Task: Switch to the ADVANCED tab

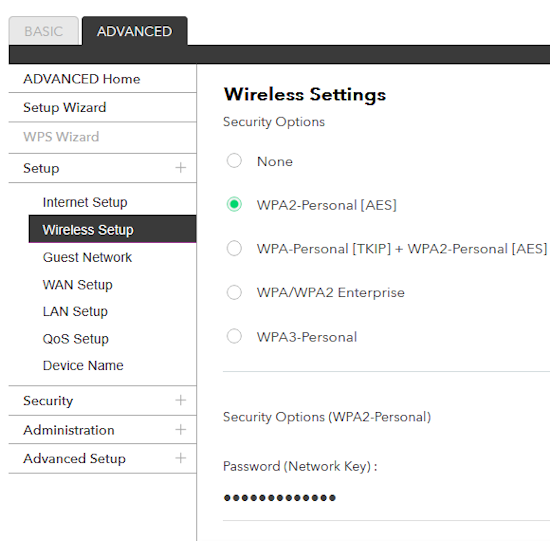Action: [x=135, y=31]
